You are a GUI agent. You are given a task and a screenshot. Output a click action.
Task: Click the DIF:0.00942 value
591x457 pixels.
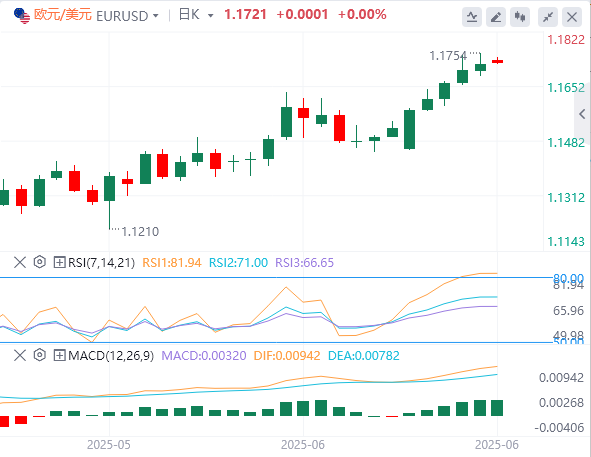287,356
